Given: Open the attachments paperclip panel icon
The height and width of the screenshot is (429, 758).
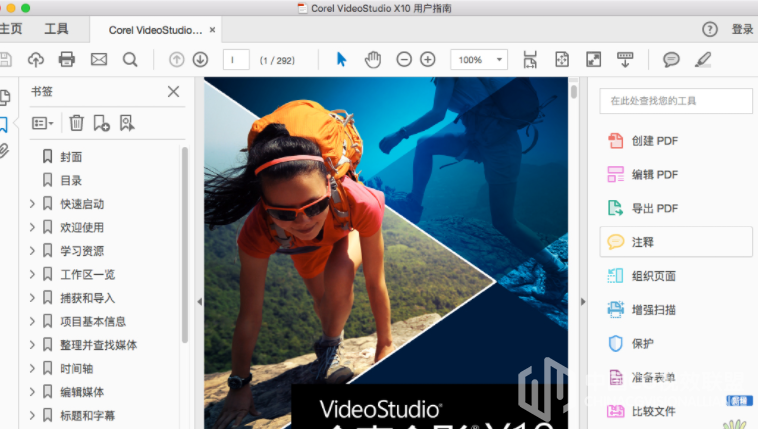Looking at the screenshot, I should tap(4, 151).
